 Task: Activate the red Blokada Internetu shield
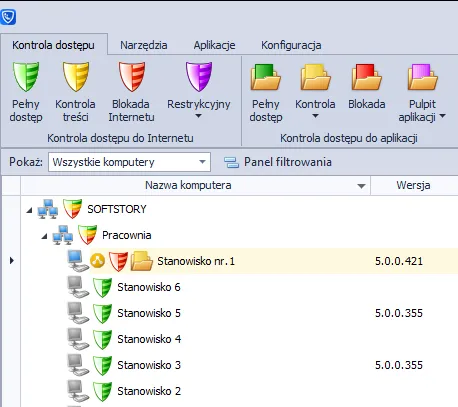(x=132, y=76)
